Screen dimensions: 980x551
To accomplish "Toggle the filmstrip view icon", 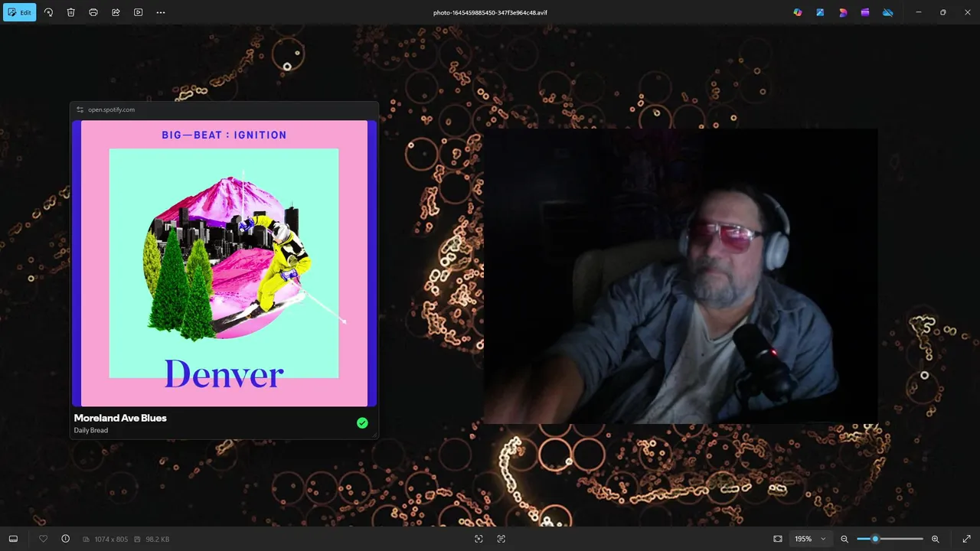I will click(13, 539).
